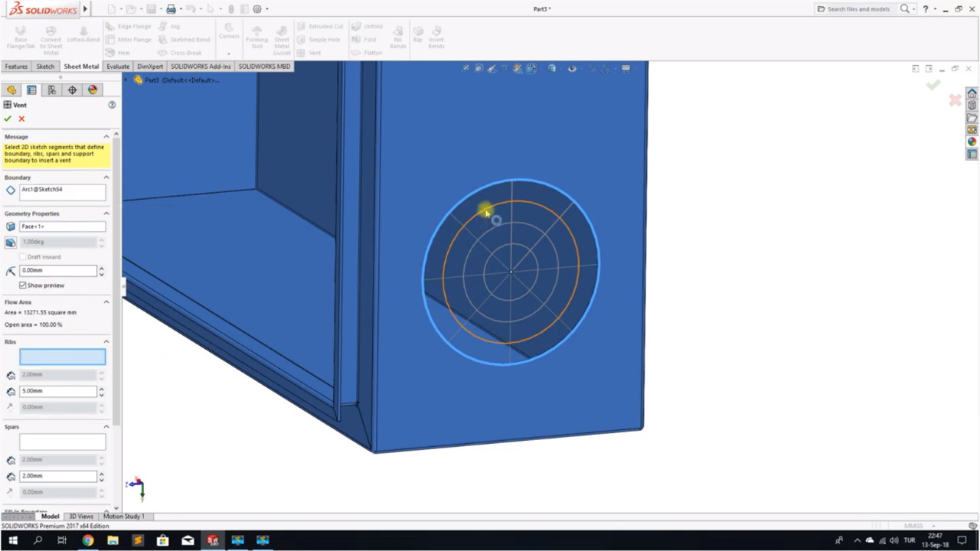Open the Vent help question mark

[x=112, y=105]
